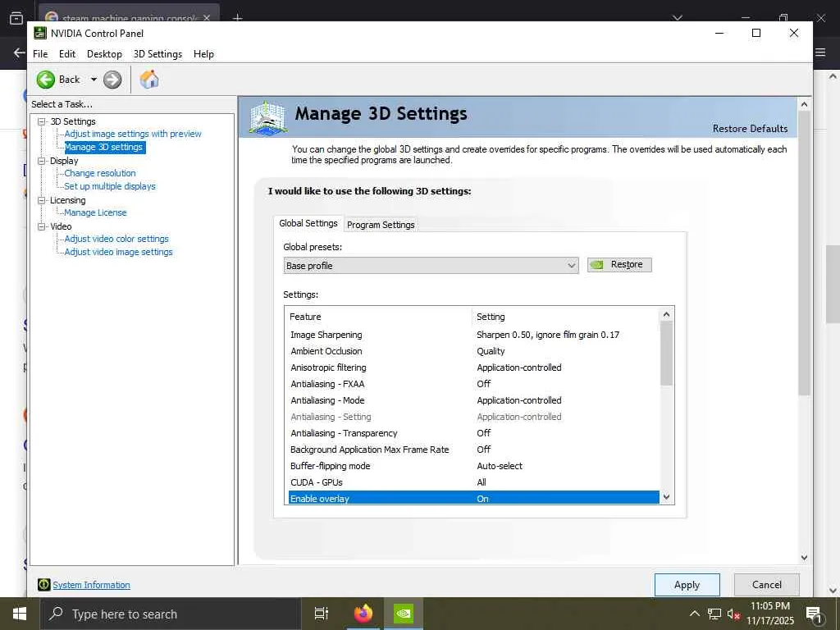Click the Apply button
Viewport: 840px width, 630px height.
687,584
